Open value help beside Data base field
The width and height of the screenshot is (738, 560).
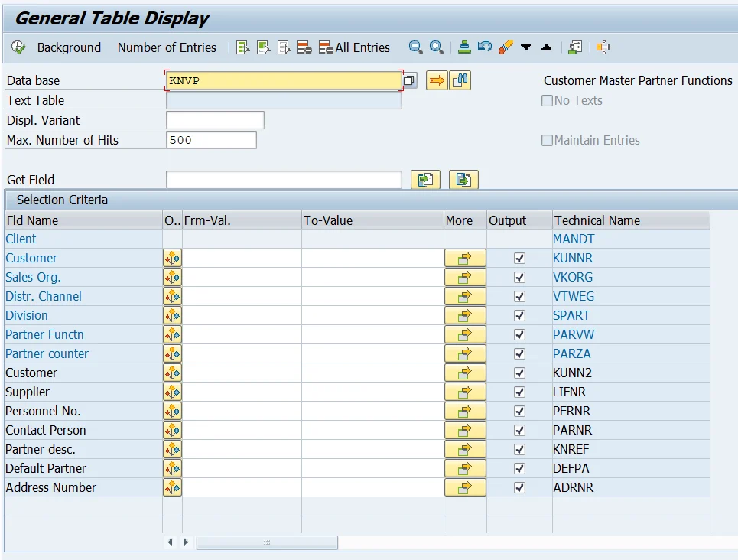click(409, 80)
